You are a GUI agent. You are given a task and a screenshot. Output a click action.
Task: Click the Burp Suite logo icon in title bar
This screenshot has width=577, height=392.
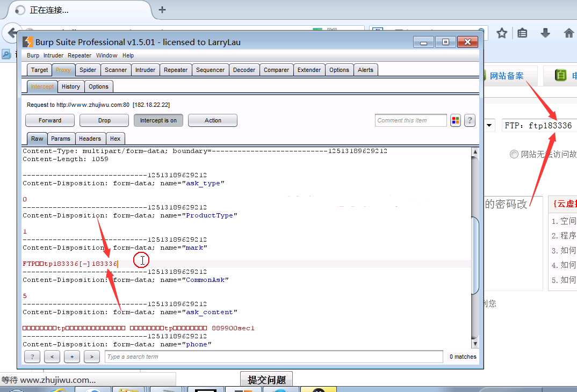27,42
